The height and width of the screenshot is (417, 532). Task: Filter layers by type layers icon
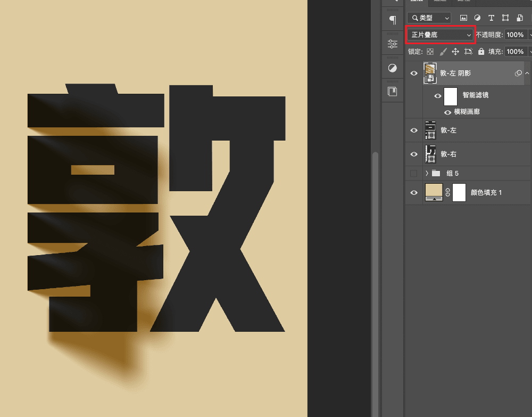491,18
